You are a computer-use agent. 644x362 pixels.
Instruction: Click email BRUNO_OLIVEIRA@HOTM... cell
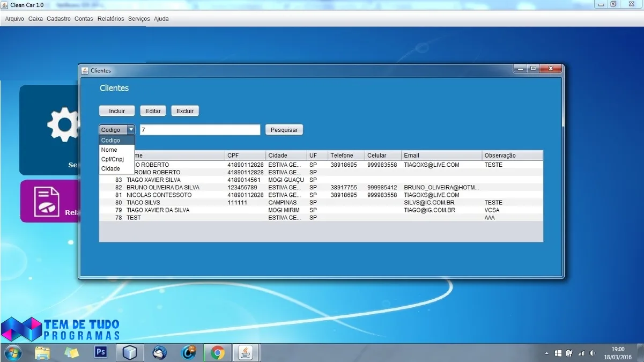[x=442, y=188]
